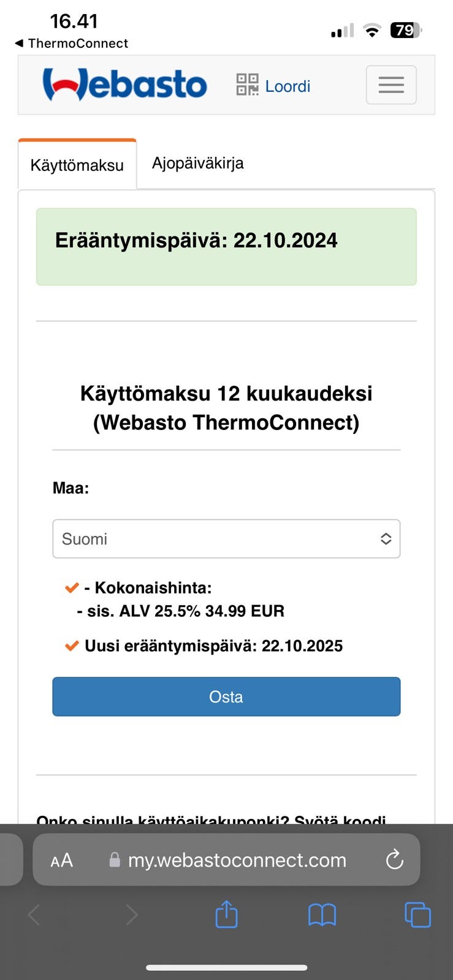Switch to the Ajopäiväkirja tab
Image resolution: width=453 pixels, height=980 pixels.
[197, 163]
